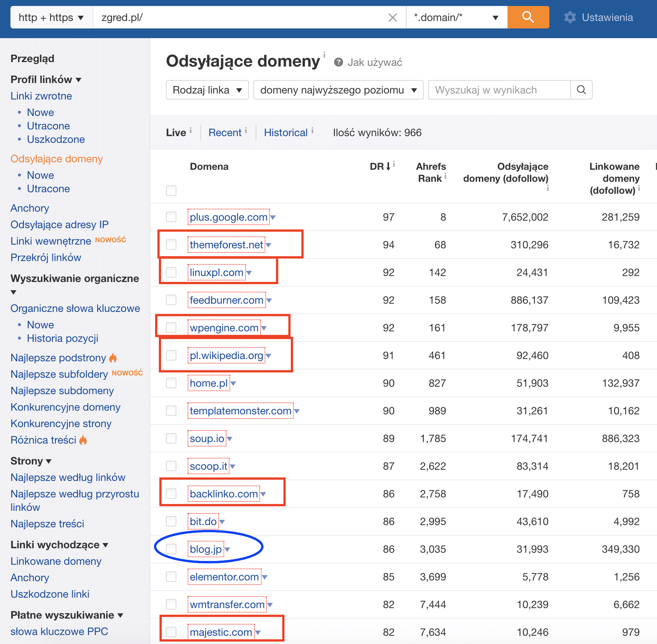Open the templatemonster.com domain link
657x644 pixels.
(x=240, y=411)
